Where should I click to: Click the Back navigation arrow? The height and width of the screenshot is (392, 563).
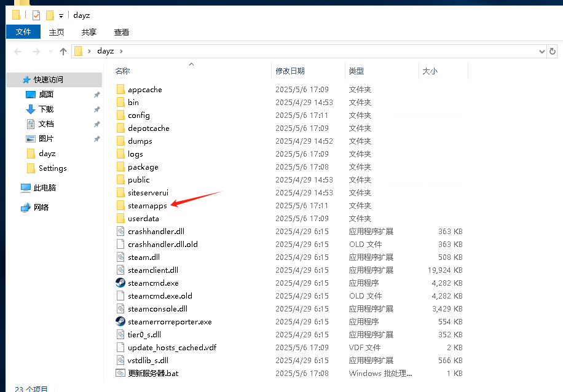[18, 52]
